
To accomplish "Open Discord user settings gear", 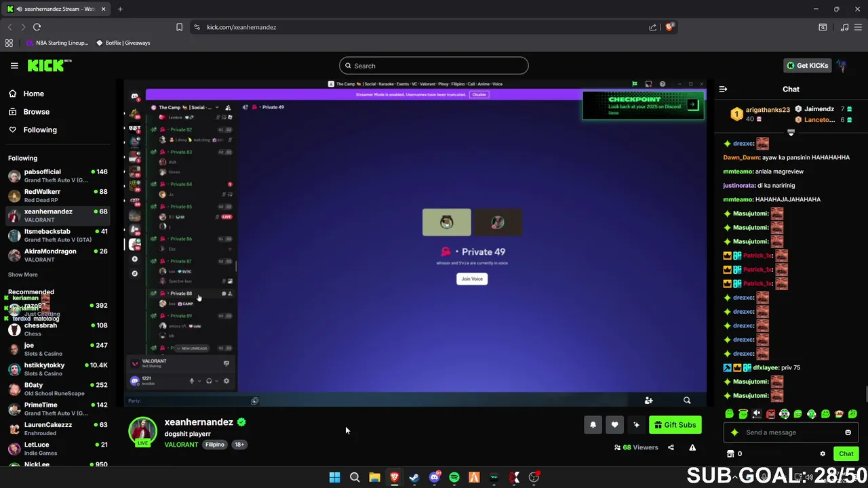I will click(226, 381).
